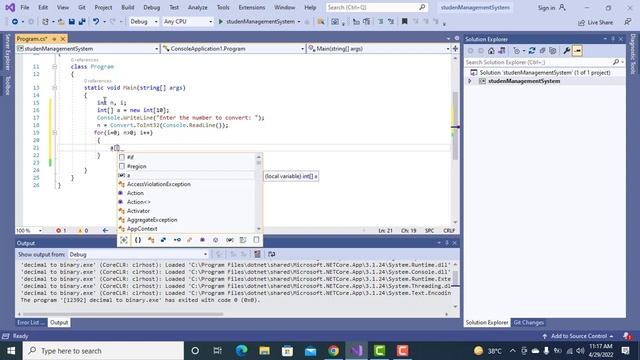Toggle IntelliSense keywords filter icon
The width and height of the screenshot is (640, 360).
coord(243,240)
